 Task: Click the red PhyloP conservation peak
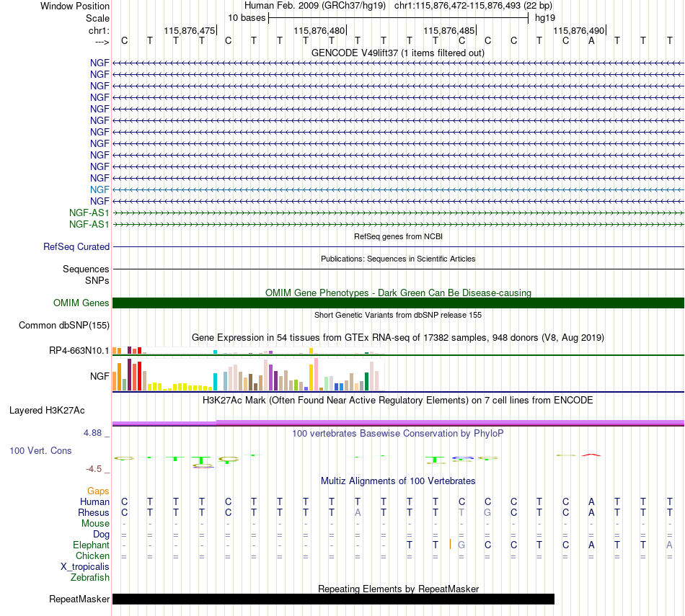click(591, 455)
